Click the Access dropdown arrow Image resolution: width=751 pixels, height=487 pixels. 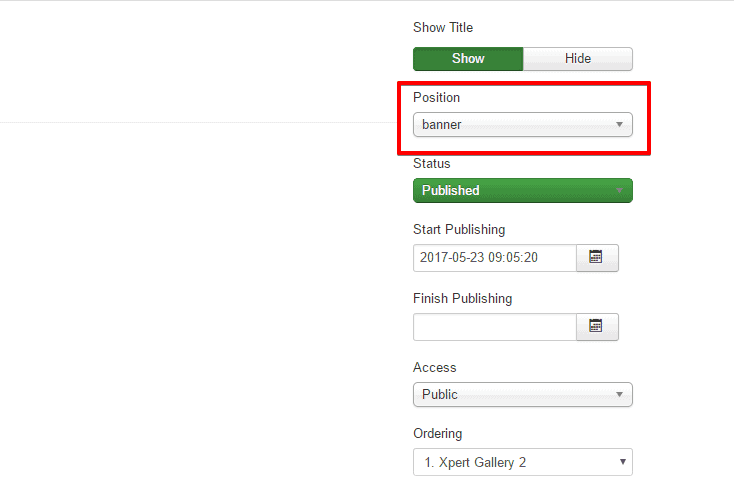point(620,394)
